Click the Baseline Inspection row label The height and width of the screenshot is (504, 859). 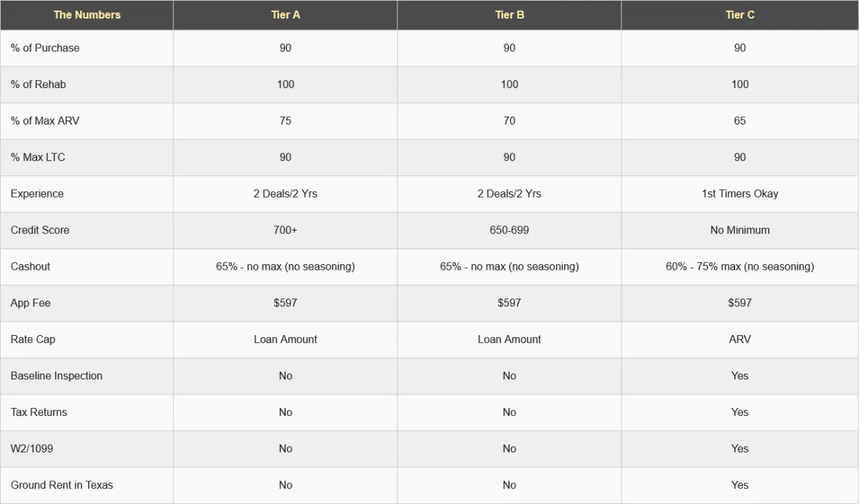(57, 376)
